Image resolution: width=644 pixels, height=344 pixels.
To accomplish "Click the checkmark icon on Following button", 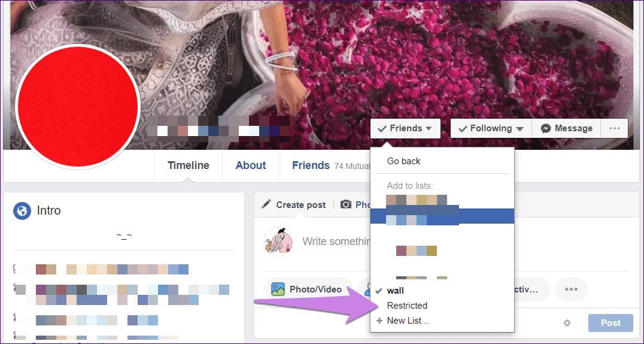I will (x=463, y=129).
